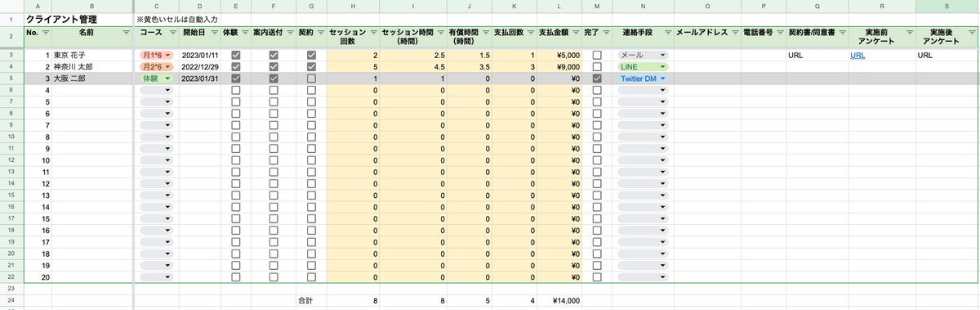This screenshot has width=980, height=310.
Task: Select column header B
Action: coord(92,6)
